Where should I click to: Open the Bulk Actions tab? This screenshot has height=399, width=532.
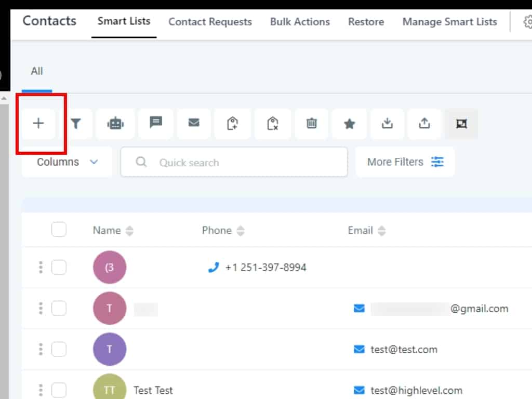(x=300, y=22)
